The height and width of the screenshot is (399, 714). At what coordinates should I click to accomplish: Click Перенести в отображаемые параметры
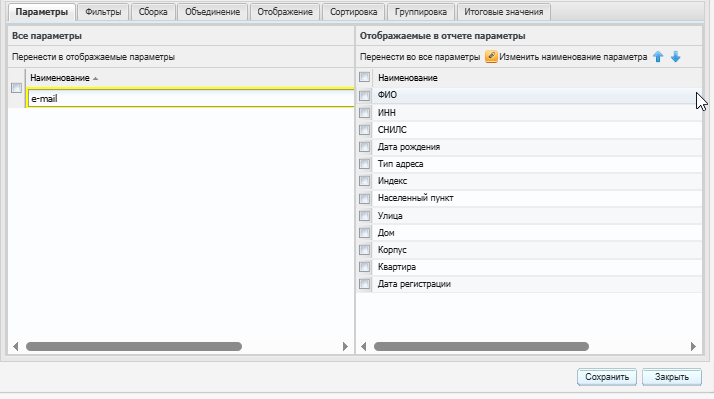click(x=93, y=57)
